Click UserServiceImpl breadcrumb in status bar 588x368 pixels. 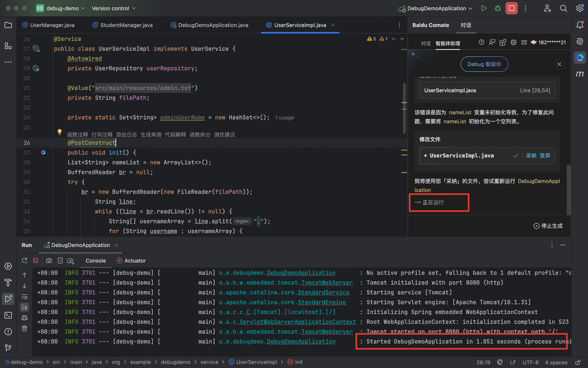coord(253,362)
